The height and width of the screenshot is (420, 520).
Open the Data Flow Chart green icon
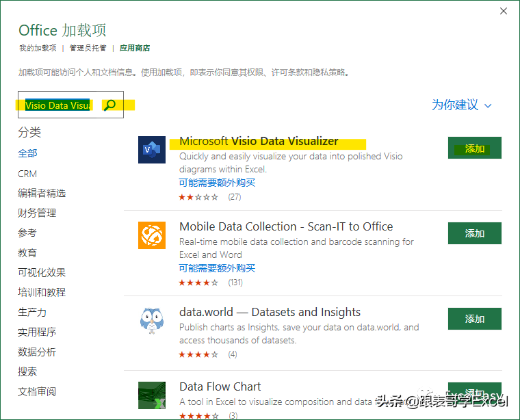coord(152,395)
